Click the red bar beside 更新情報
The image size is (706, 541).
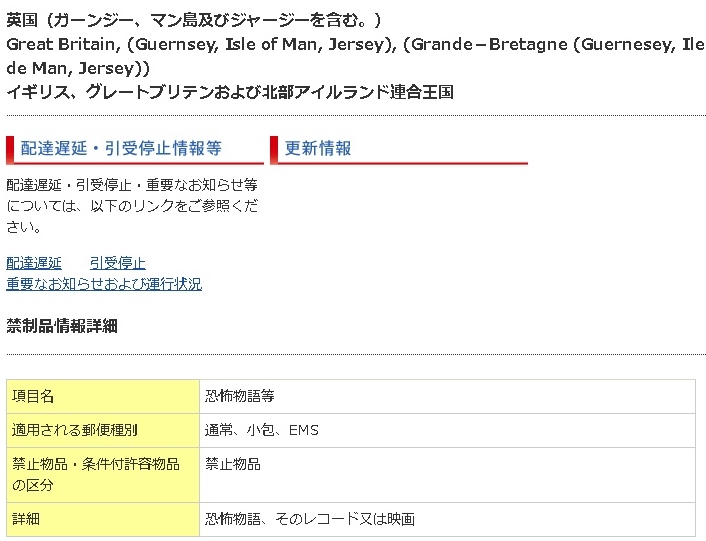(273, 149)
